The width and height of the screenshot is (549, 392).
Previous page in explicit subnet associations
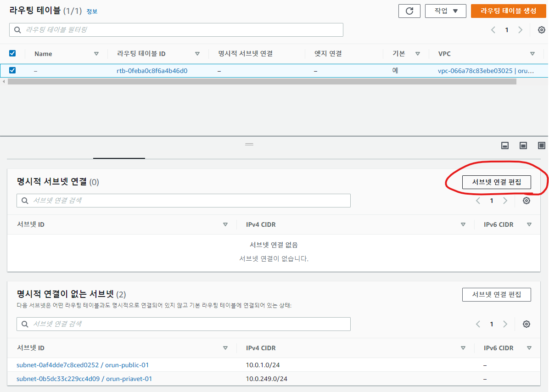click(478, 201)
